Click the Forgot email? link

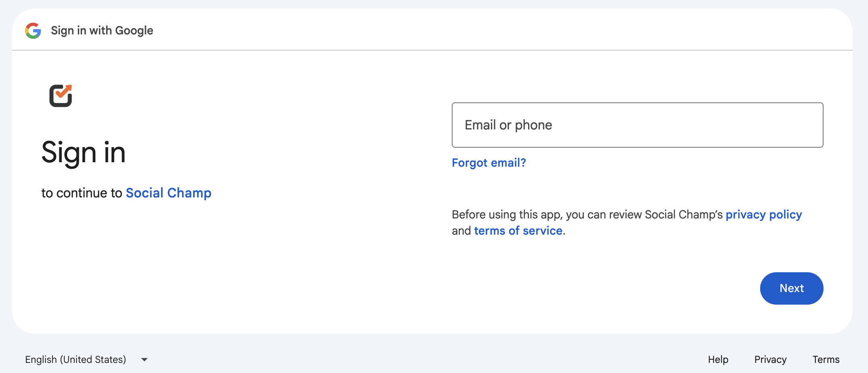click(x=489, y=163)
